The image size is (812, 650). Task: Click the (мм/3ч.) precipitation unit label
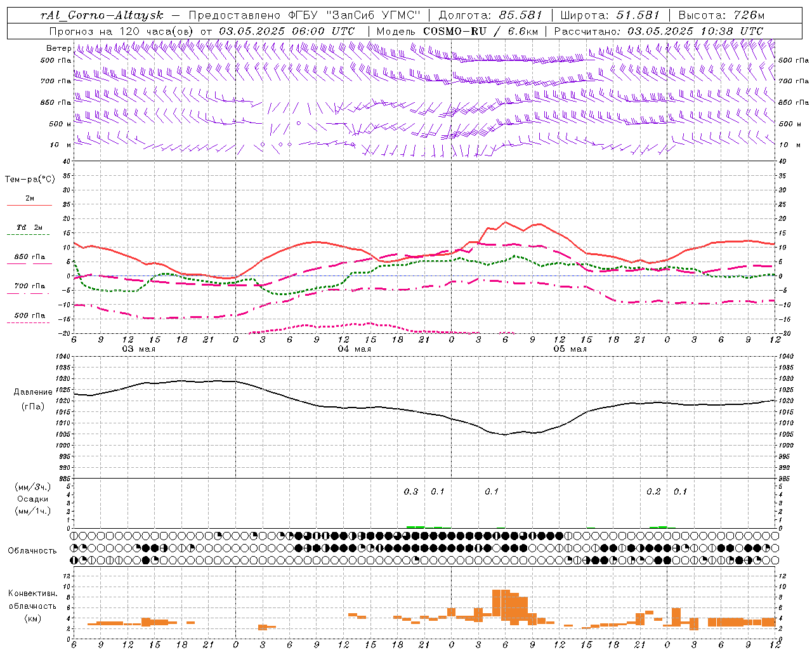(32, 487)
